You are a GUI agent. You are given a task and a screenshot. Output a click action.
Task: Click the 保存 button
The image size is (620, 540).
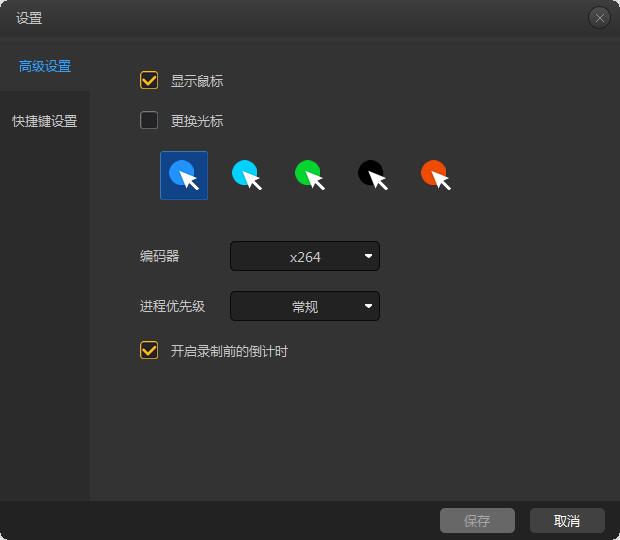[477, 521]
